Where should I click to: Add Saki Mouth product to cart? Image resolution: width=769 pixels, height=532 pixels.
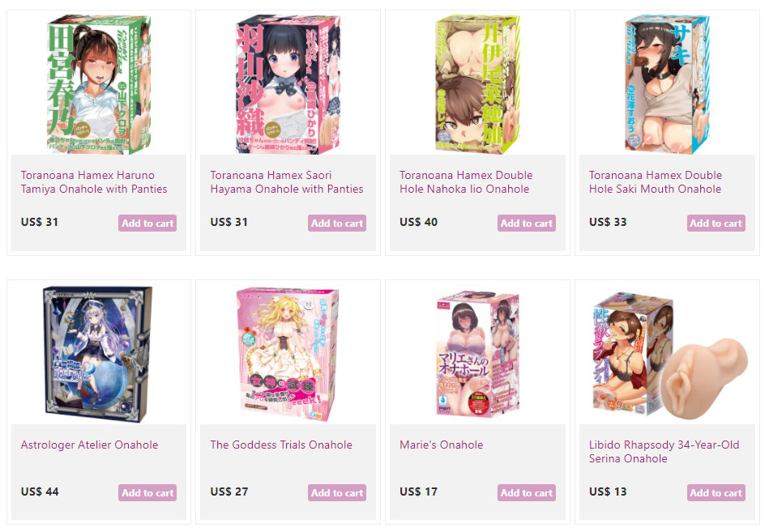(716, 223)
